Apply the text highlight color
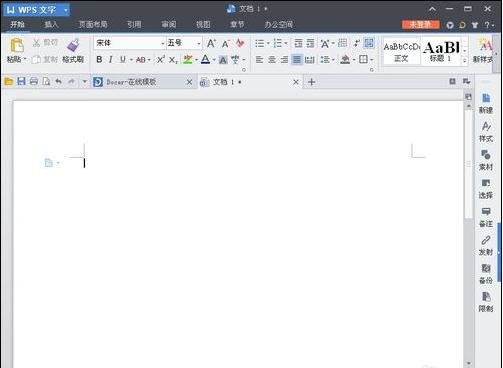 coord(188,60)
